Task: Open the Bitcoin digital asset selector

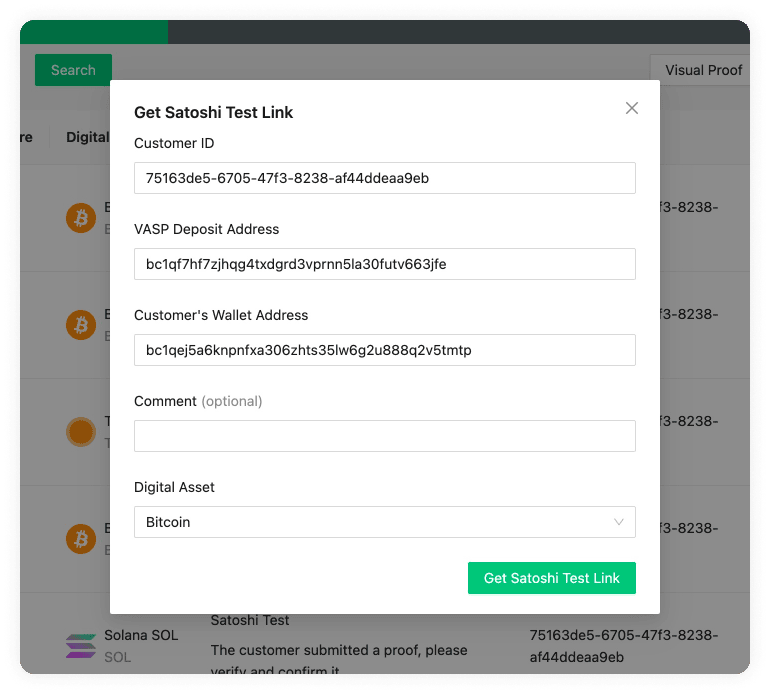Action: (x=384, y=522)
